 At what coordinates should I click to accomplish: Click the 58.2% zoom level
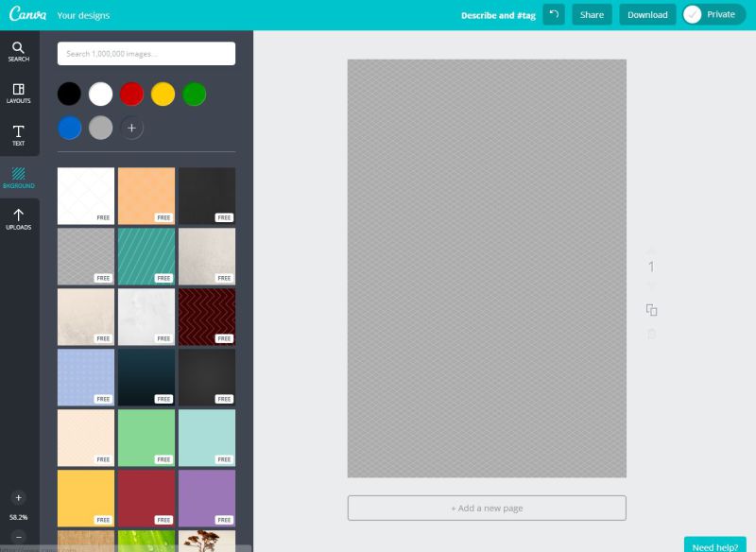[x=18, y=517]
